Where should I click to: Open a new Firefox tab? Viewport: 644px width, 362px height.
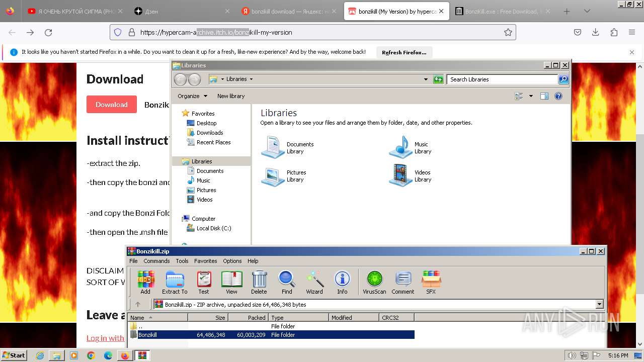click(x=567, y=11)
